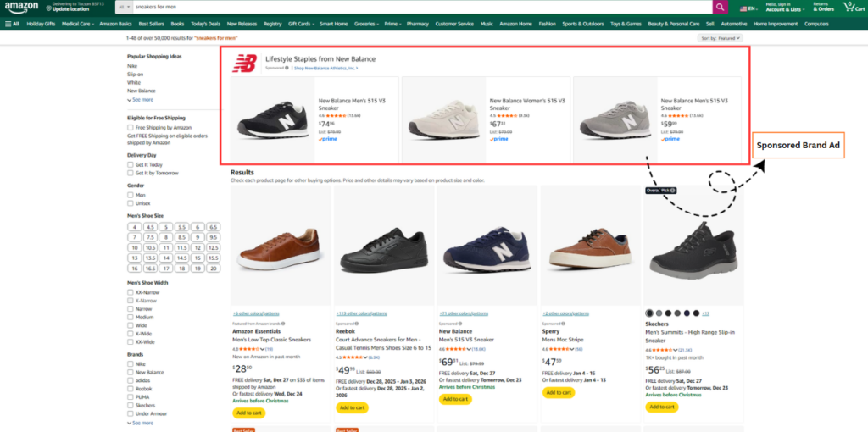Image resolution: width=868 pixels, height=432 pixels.
Task: Click the Amazon logo
Action: pyautogui.click(x=21, y=7)
